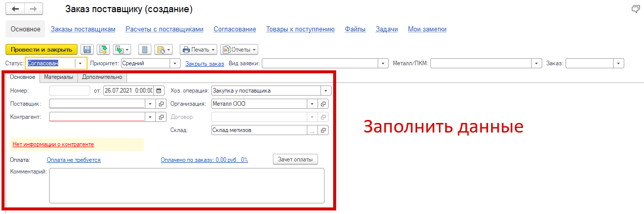
Task: Open the Организация card with the open icon
Action: 324,104
